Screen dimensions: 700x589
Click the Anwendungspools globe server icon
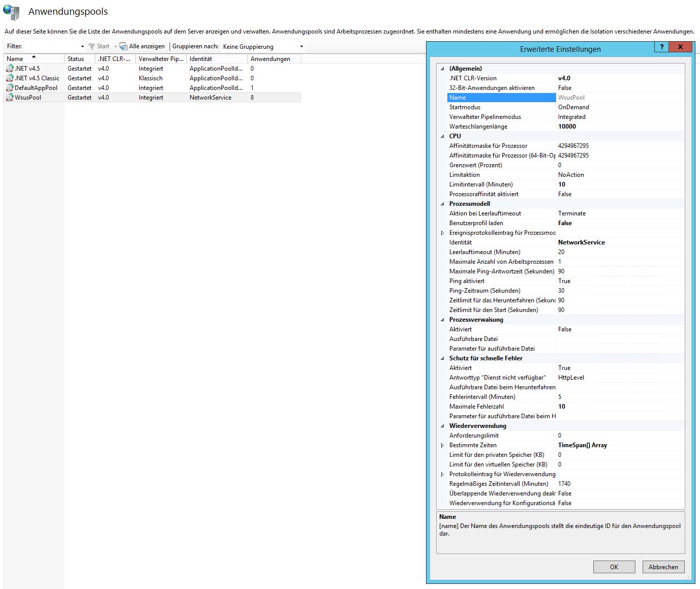click(x=11, y=12)
